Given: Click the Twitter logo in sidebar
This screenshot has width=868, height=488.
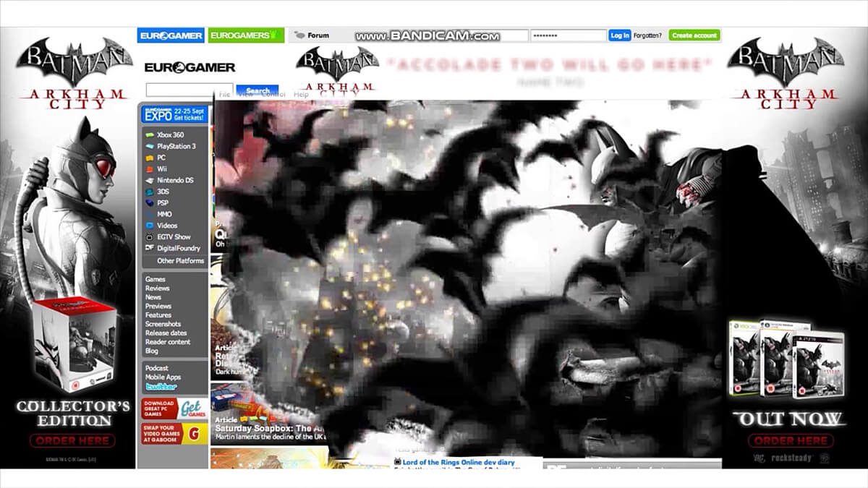Looking at the screenshot, I should [x=161, y=387].
